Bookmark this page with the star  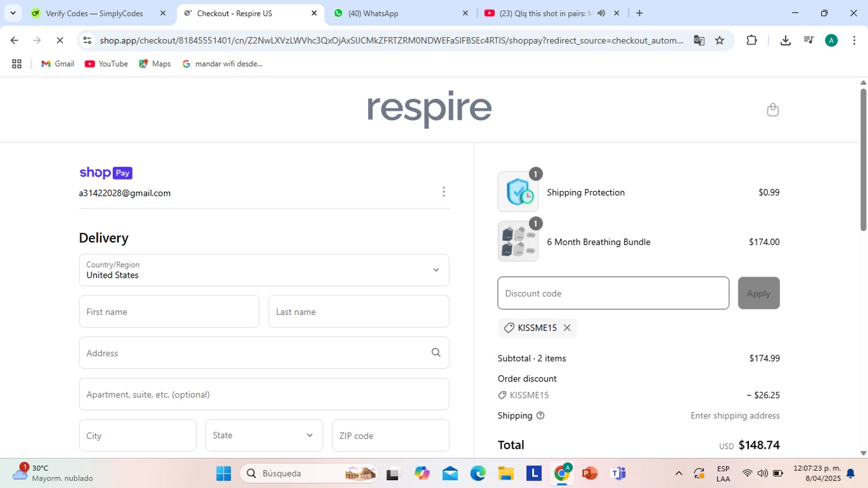coord(719,41)
